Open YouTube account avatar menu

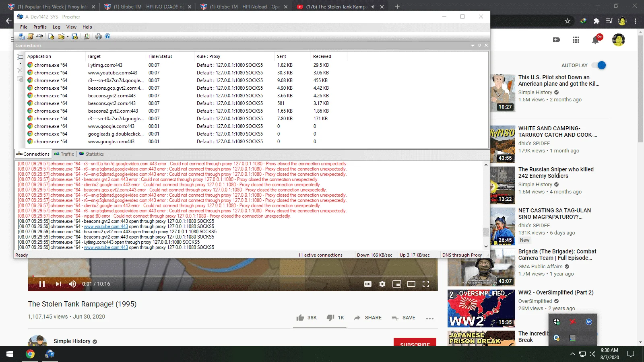click(619, 40)
